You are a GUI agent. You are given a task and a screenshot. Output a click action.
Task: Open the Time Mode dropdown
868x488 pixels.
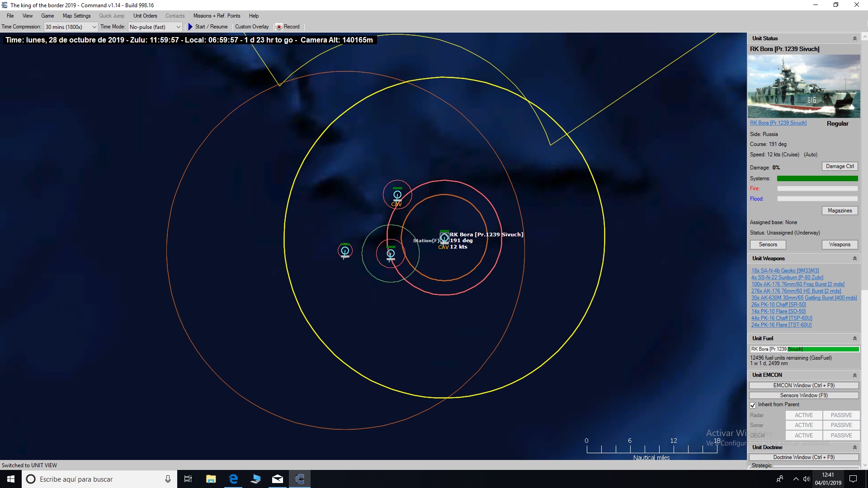[178, 27]
